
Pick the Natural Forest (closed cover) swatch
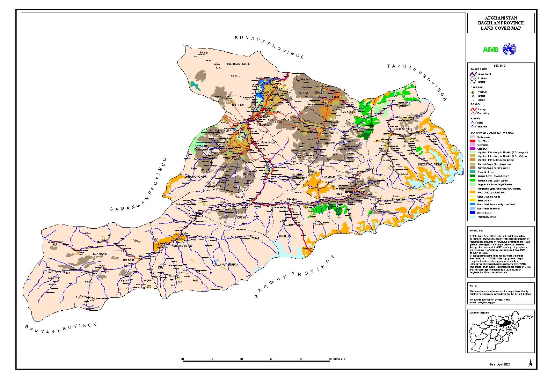473,176
